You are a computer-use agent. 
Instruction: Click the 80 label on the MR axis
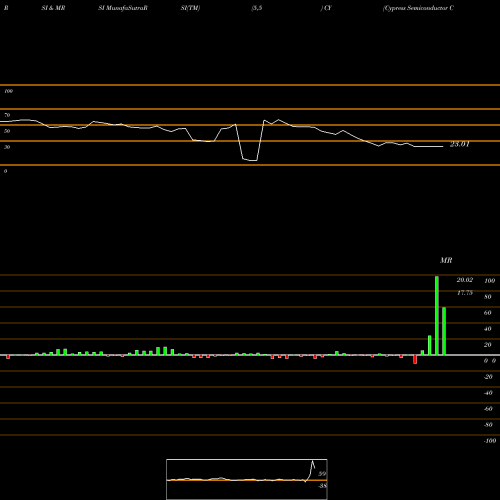point(488,297)
